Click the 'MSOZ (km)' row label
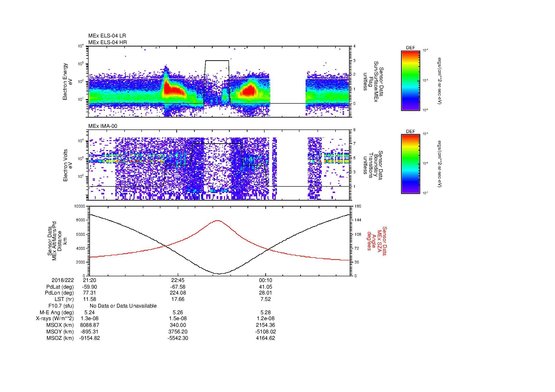The height and width of the screenshot is (392, 555). pos(60,338)
